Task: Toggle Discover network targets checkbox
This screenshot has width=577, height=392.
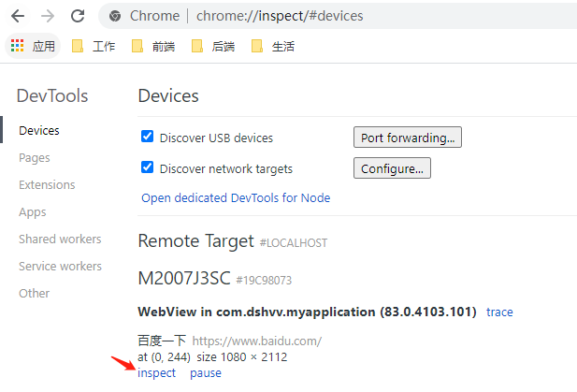Action: click(147, 167)
